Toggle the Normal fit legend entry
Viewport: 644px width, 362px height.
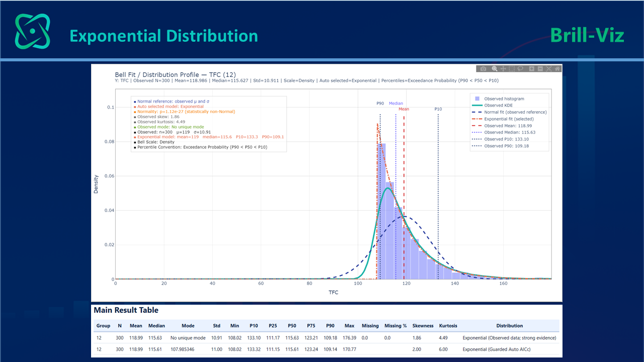(x=510, y=112)
